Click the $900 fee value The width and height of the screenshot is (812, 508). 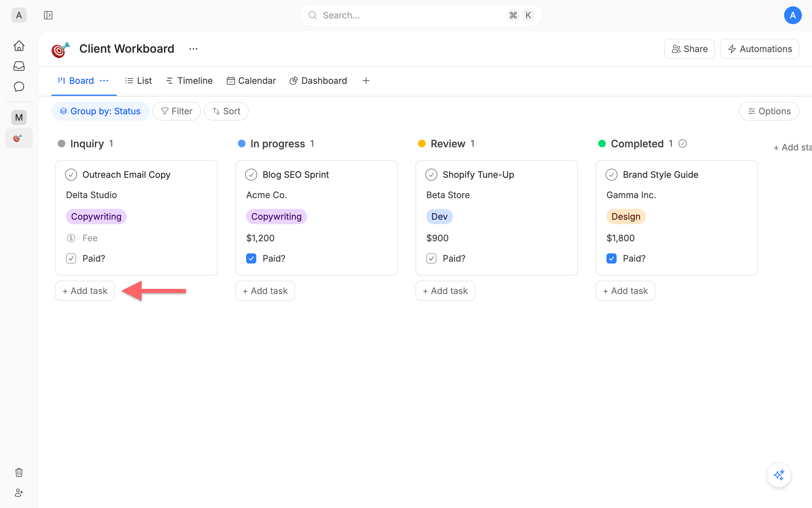(x=437, y=238)
